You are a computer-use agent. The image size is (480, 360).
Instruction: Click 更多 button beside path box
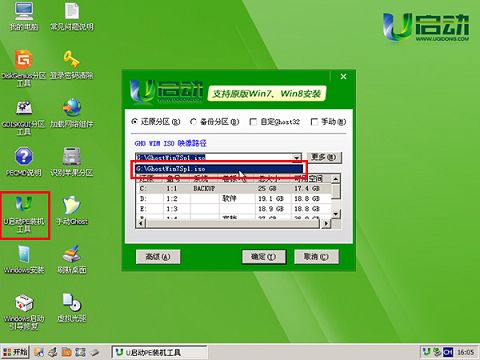click(324, 157)
